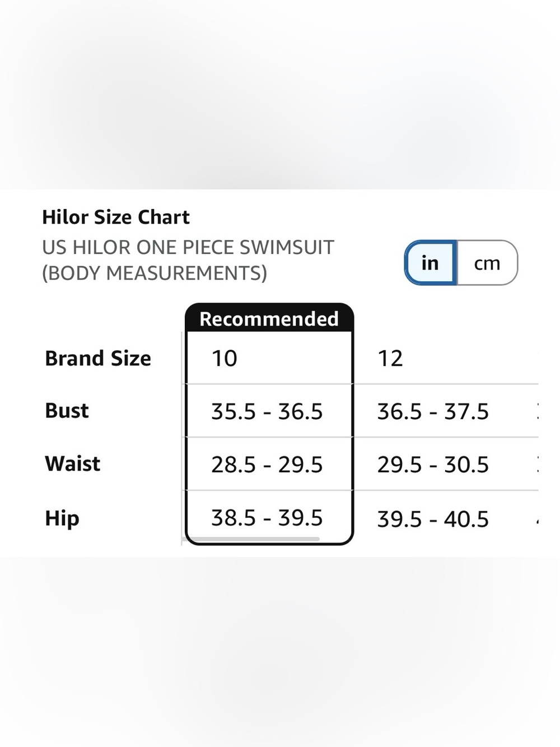Click hip 38.5 - 39.5 value
The height and width of the screenshot is (747, 560).
267,518
